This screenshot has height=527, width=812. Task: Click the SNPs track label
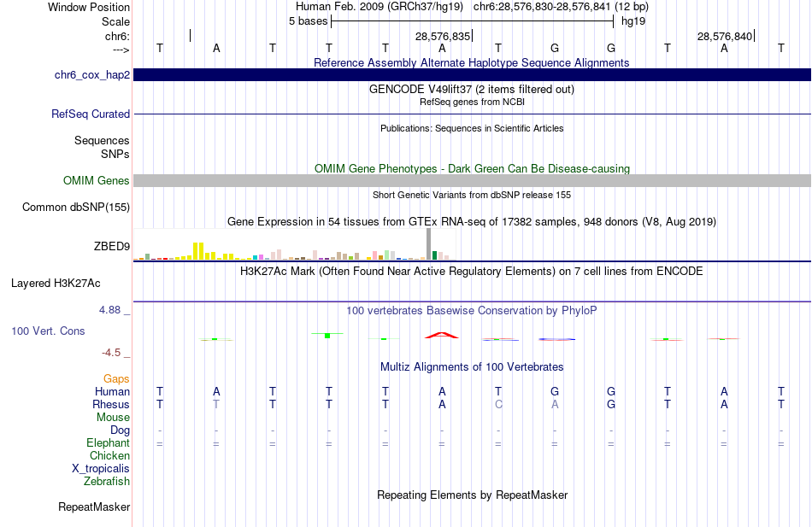click(115, 154)
